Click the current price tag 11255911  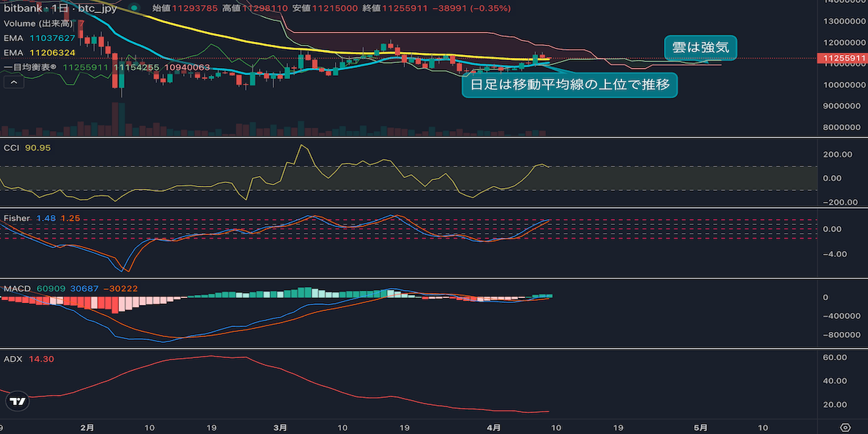pos(843,58)
